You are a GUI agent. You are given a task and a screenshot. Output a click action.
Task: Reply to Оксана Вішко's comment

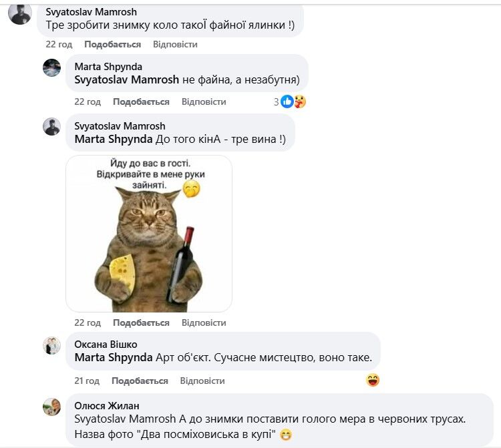202,381
